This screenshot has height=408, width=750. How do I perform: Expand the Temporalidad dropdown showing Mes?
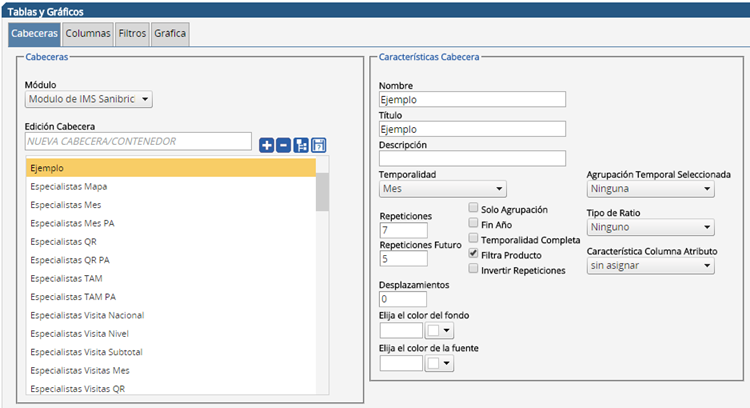click(443, 188)
